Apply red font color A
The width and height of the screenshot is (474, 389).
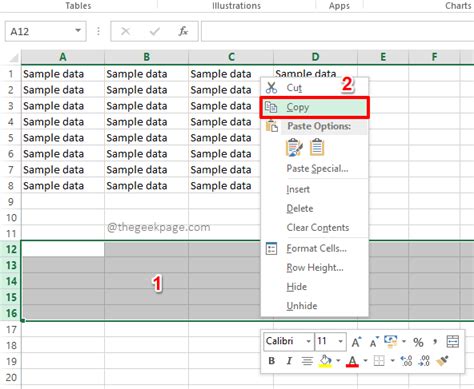click(352, 361)
